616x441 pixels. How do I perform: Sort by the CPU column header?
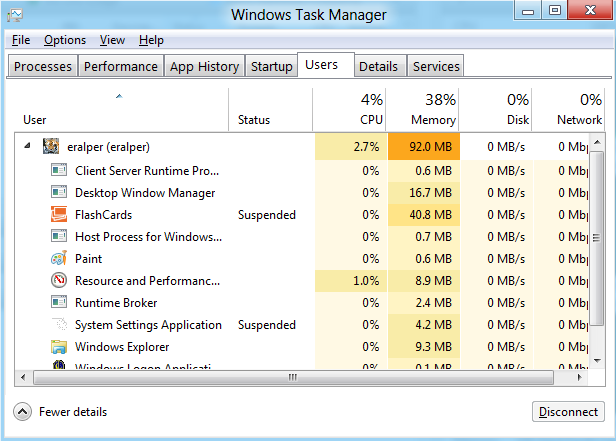pyautogui.click(x=349, y=110)
